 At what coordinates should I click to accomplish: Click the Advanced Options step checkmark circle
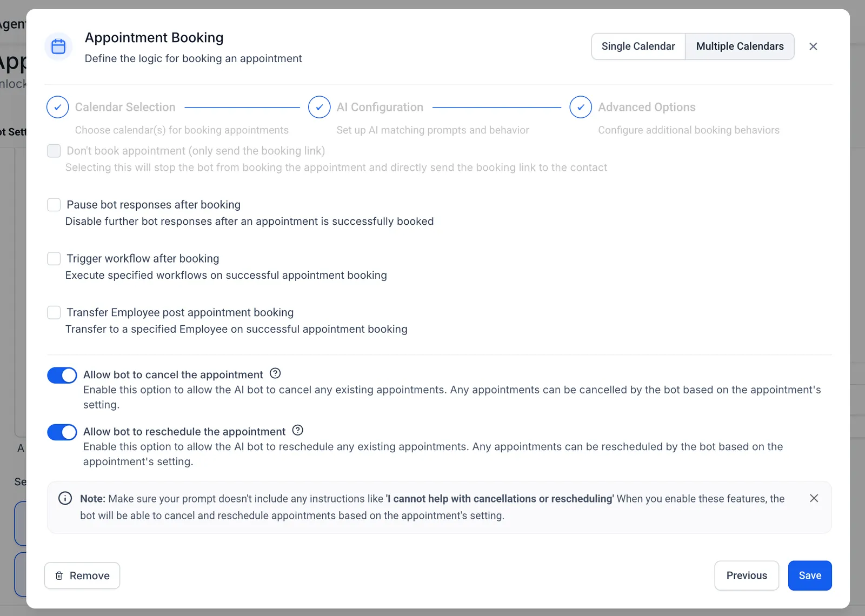point(581,107)
